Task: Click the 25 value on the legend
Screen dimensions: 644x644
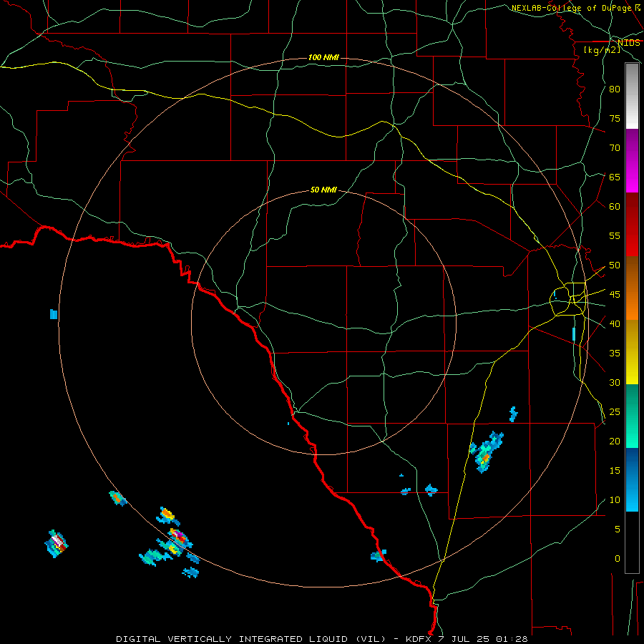Action: click(x=615, y=412)
